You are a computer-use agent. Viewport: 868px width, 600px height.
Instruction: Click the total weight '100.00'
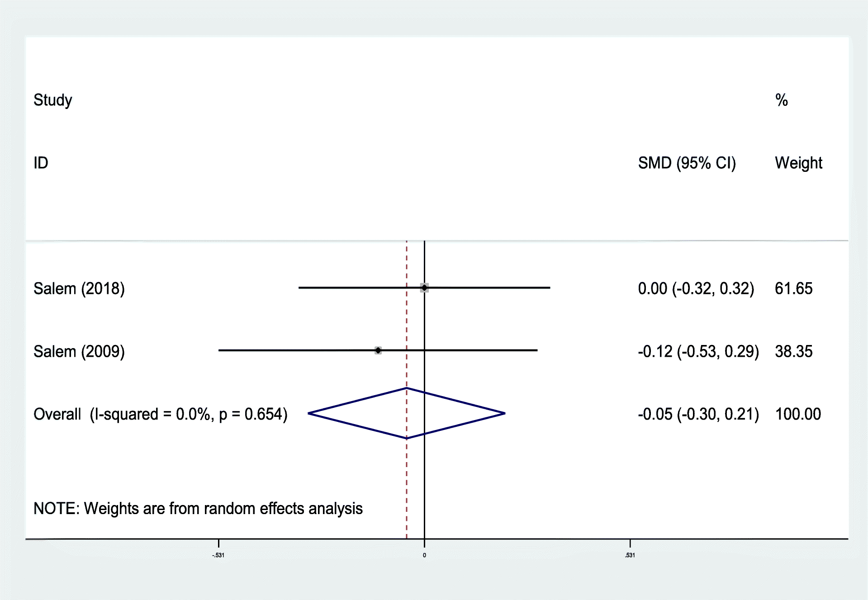pyautogui.click(x=798, y=414)
